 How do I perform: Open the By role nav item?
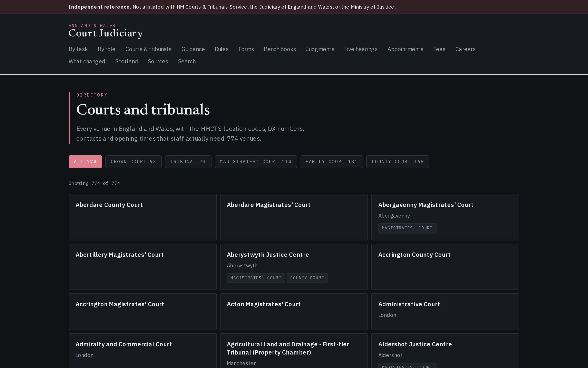[106, 49]
